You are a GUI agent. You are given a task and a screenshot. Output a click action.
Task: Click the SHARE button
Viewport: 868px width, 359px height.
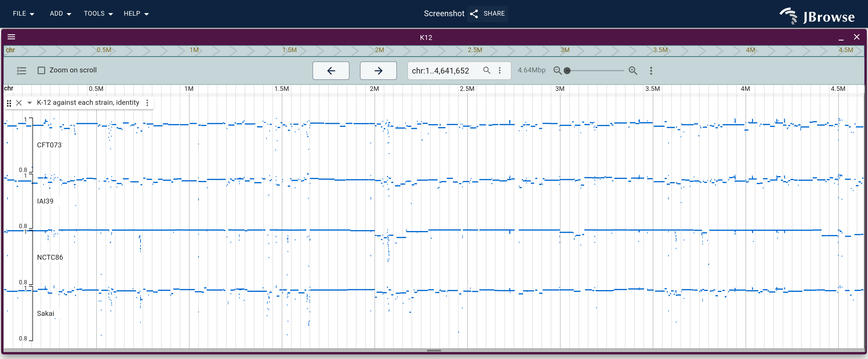[x=488, y=14]
